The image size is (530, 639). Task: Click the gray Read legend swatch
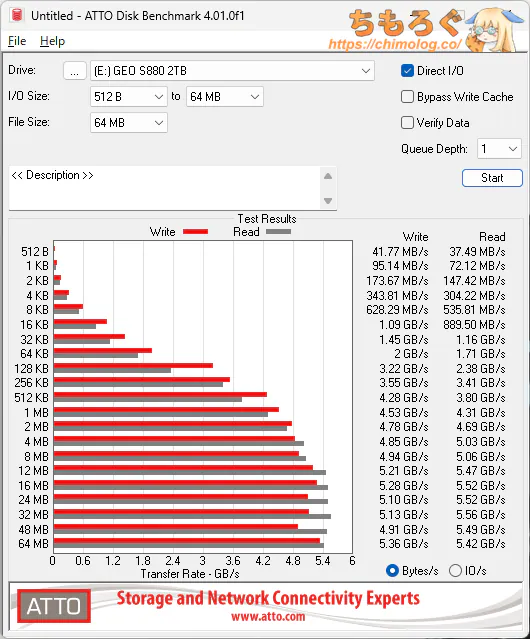[278, 231]
